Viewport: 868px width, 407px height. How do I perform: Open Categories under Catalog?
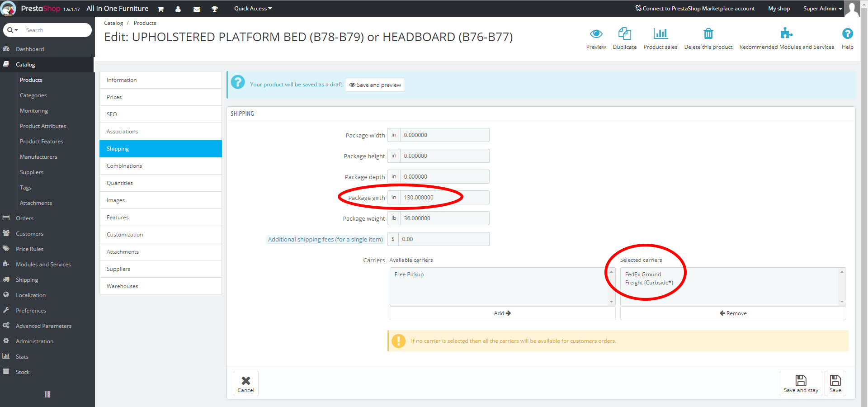point(33,95)
